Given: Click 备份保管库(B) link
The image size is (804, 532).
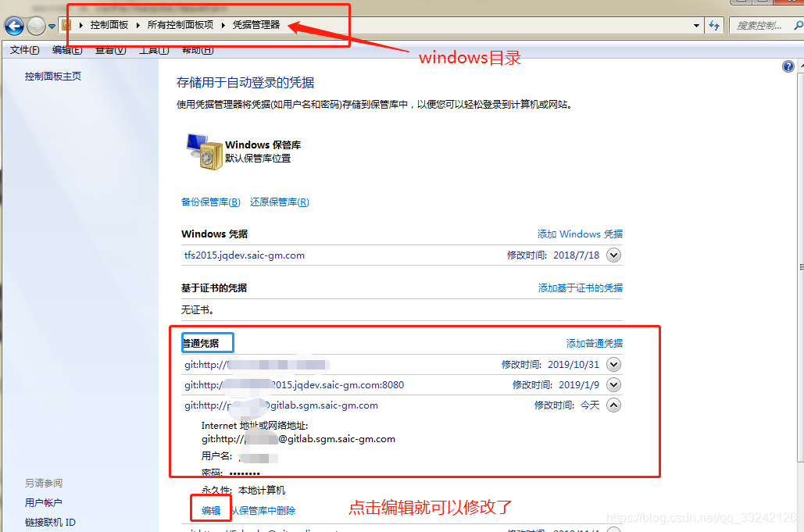Looking at the screenshot, I should coord(211,202).
